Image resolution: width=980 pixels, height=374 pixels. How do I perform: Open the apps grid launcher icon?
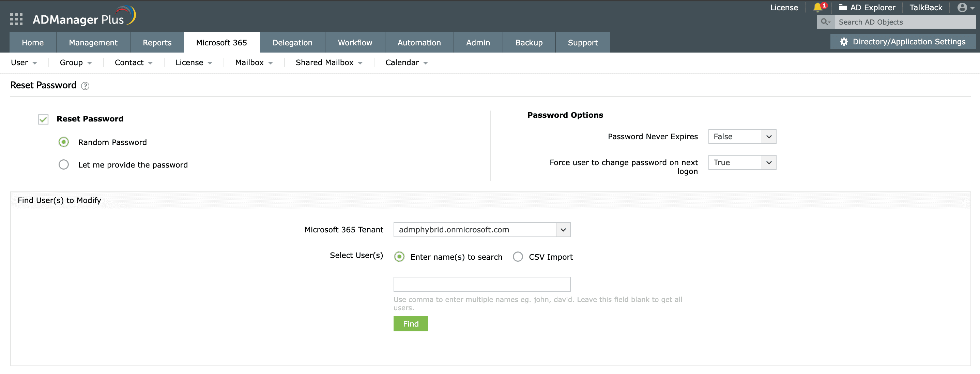pyautogui.click(x=16, y=19)
